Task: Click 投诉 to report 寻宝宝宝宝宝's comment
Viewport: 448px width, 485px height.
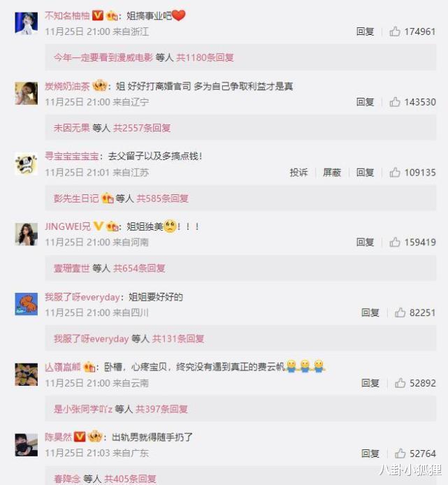Action: pyautogui.click(x=298, y=173)
